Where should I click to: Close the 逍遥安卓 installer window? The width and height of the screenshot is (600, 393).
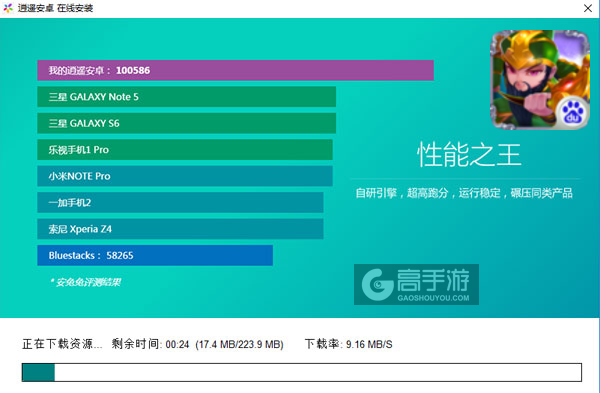coord(588,8)
